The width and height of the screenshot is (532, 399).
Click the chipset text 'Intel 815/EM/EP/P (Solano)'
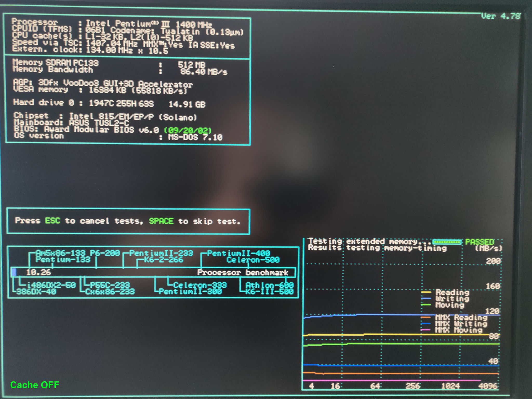click(x=133, y=117)
